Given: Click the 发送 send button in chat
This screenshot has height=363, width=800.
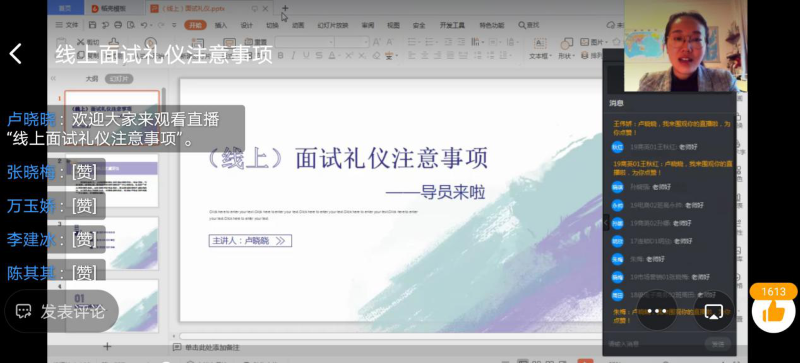Looking at the screenshot, I should [718, 344].
